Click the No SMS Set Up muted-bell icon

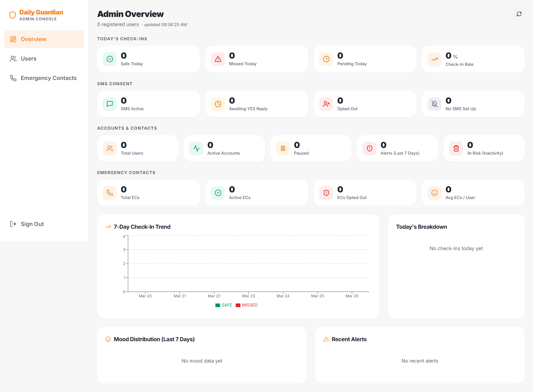[x=434, y=104]
